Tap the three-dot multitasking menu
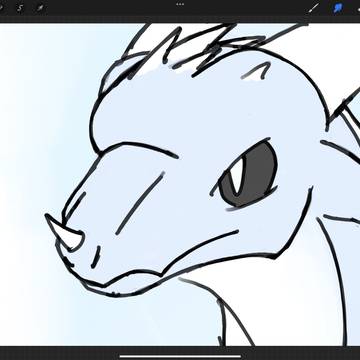The image size is (360, 360). (x=180, y=4)
